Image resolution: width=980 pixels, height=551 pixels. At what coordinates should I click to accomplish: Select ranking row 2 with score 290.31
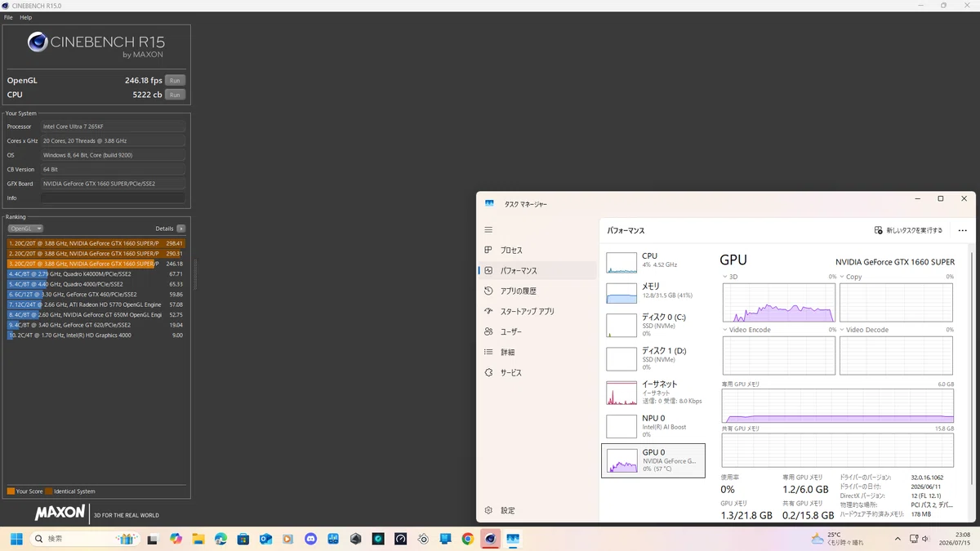pos(96,254)
